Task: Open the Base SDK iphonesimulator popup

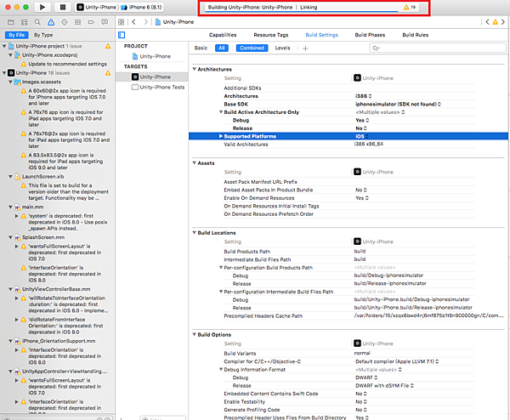Action: click(398, 104)
